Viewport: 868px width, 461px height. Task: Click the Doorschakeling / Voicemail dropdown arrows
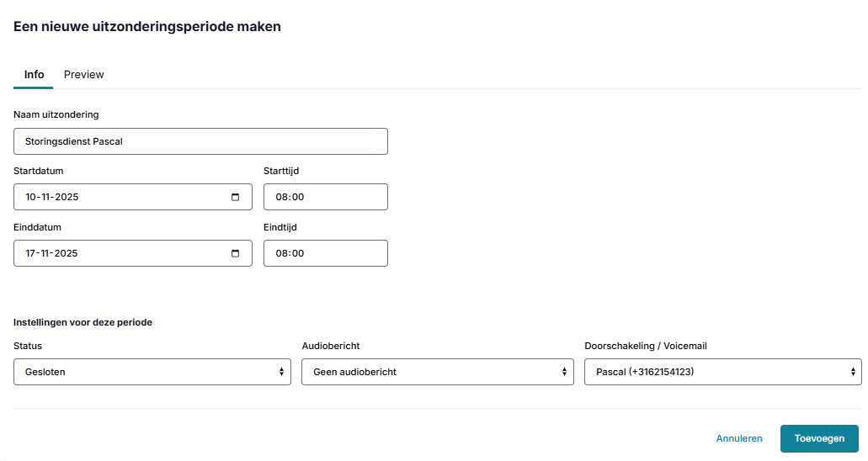click(853, 372)
